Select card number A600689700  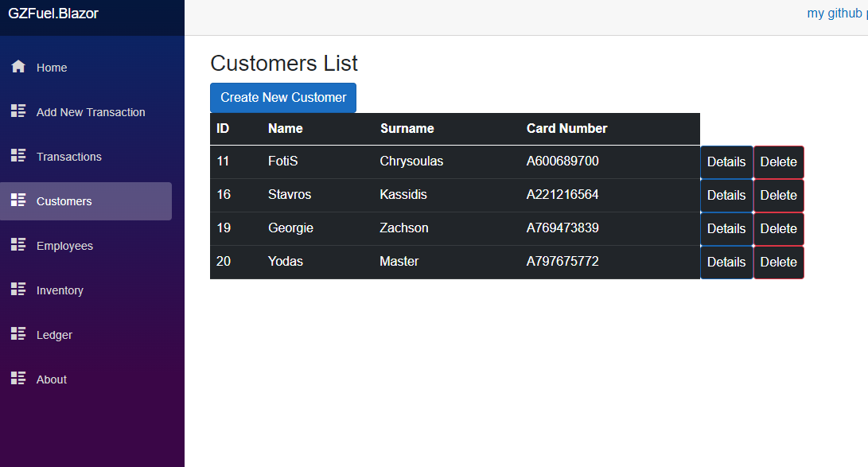(x=562, y=161)
